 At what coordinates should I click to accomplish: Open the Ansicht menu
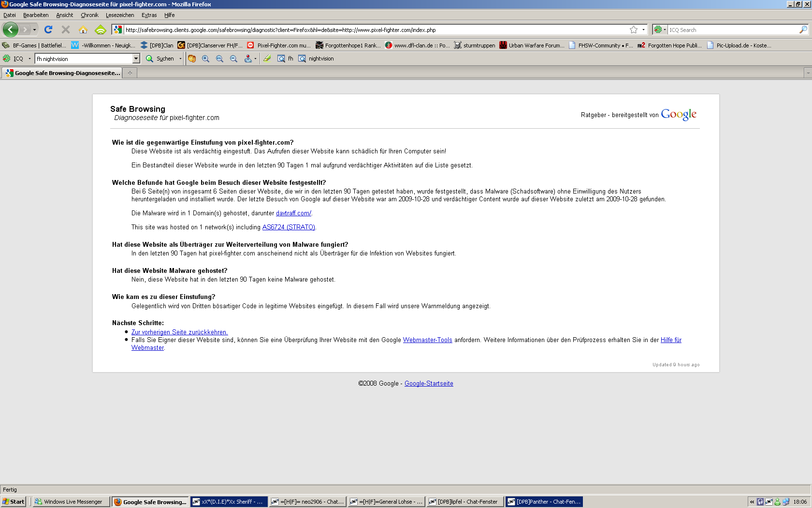point(64,15)
